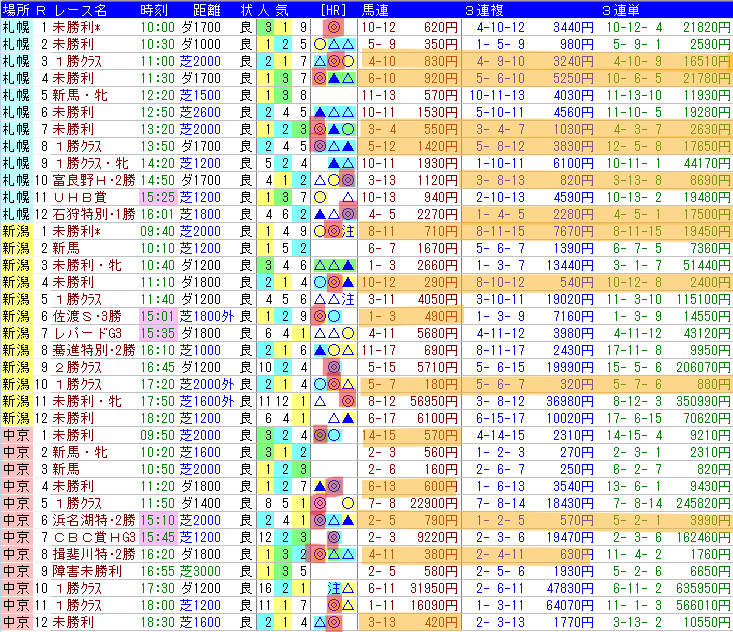The image size is (733, 632).
Task: Click the black triangle mark in Sapporo race 6 row
Action: pos(320,112)
